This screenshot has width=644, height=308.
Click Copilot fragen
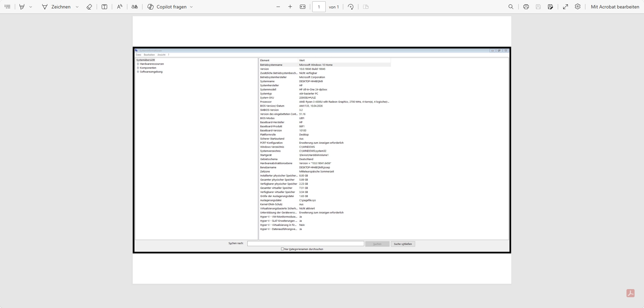pyautogui.click(x=167, y=7)
